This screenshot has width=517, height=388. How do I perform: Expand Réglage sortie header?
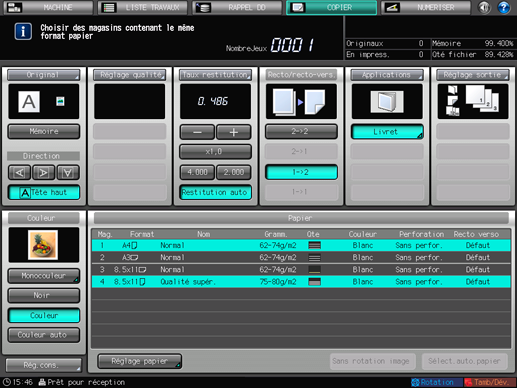click(473, 75)
